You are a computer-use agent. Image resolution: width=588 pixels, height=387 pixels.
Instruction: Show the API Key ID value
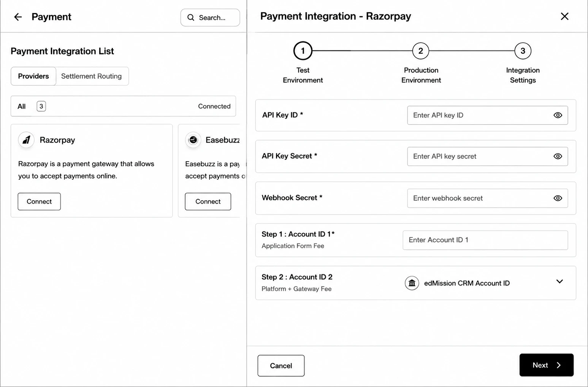[558, 115]
